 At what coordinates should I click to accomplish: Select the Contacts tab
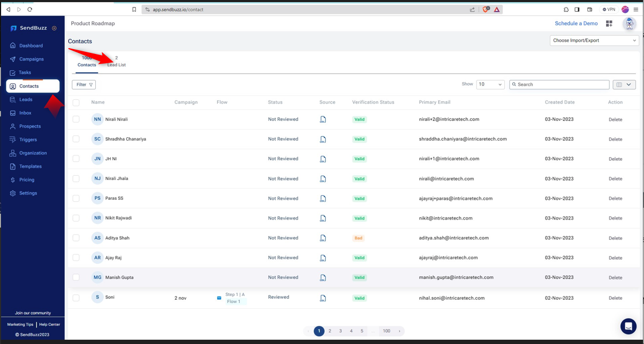click(87, 61)
